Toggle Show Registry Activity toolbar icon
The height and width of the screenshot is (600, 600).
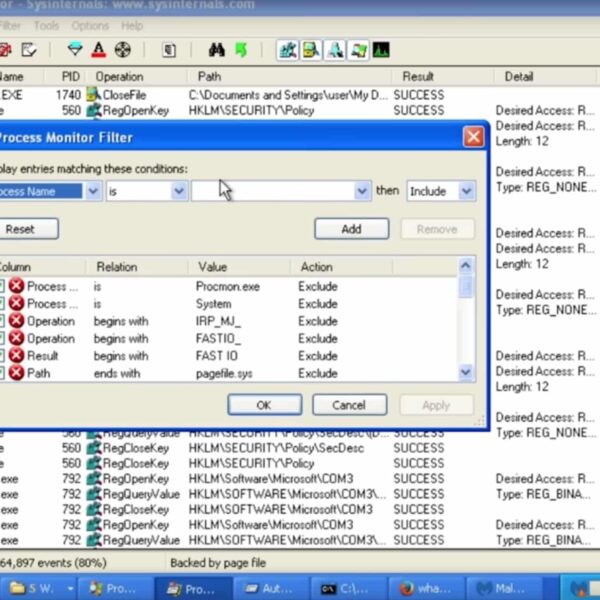point(288,50)
